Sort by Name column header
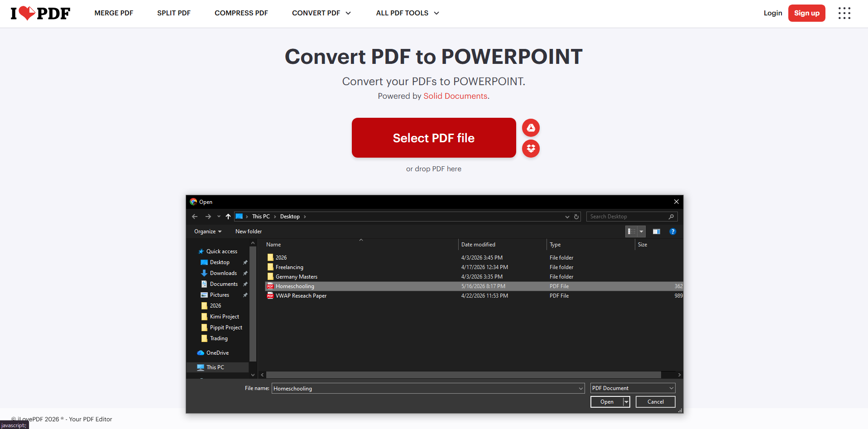 (273, 245)
